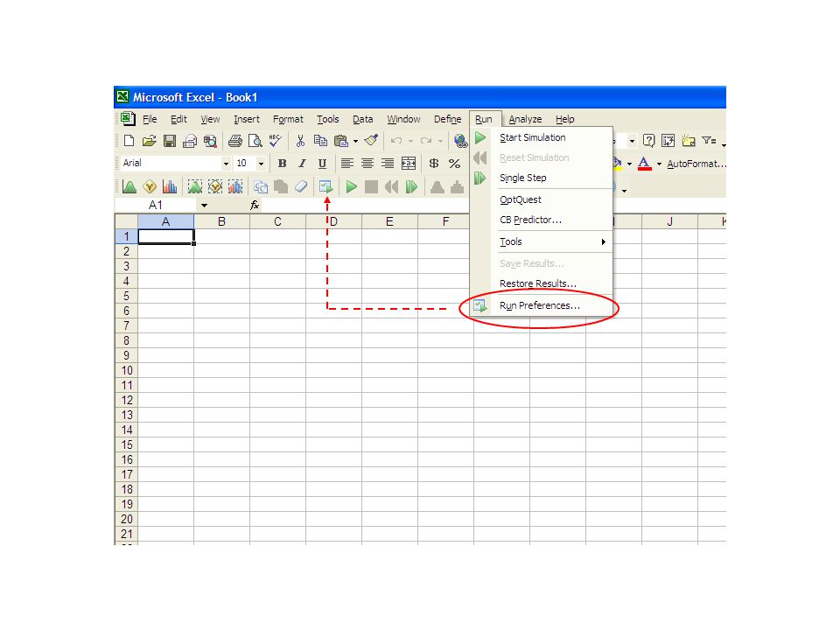Image resolution: width=840 pixels, height=630 pixels.
Task: Expand the Name Box dropdown arrow
Action: pos(204,205)
